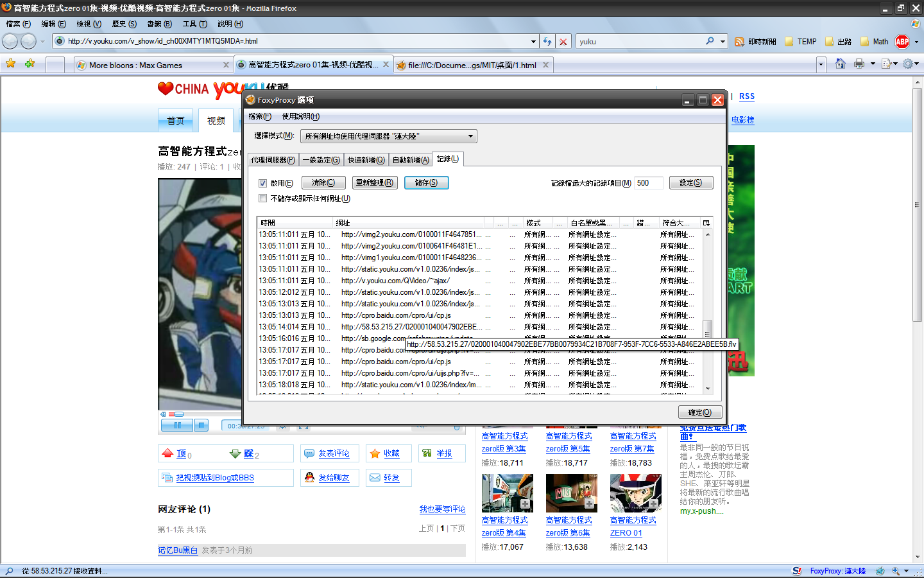Click the orange favorite star icon
The width and height of the screenshot is (924, 578).
pos(375,453)
